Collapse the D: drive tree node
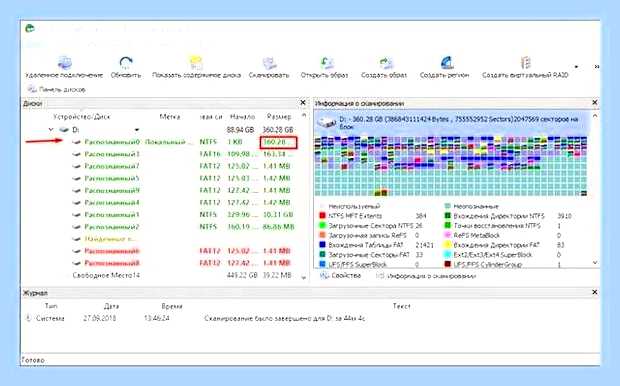The height and width of the screenshot is (386, 620). [51, 129]
